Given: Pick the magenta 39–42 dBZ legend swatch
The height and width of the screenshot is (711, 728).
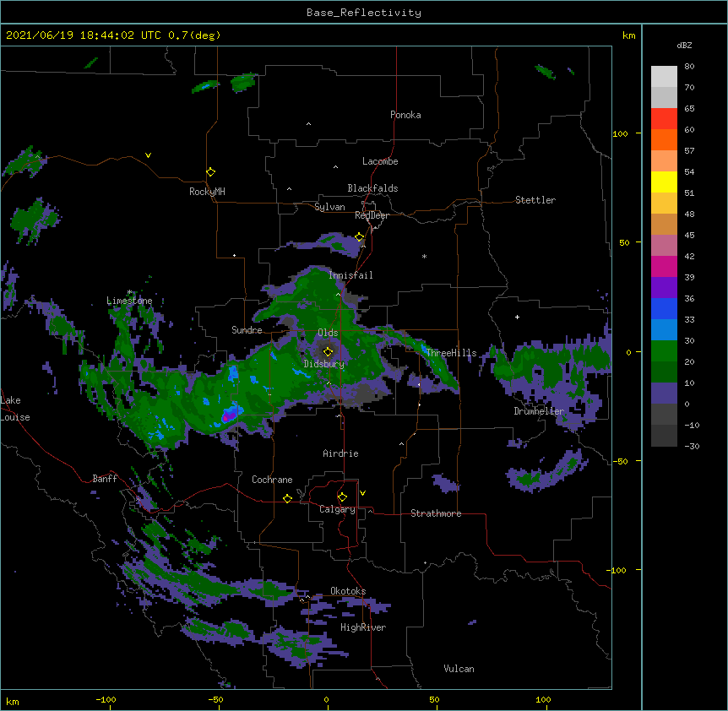Looking at the screenshot, I should pyautogui.click(x=664, y=267).
